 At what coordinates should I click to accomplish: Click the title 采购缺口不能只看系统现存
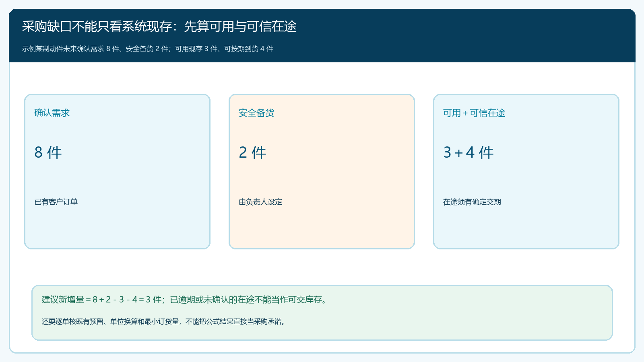pyautogui.click(x=159, y=27)
